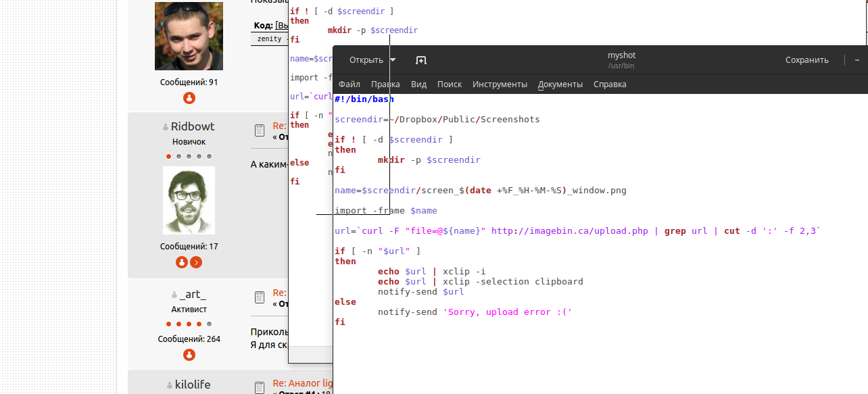Click the screendir Dropbox path line in the editor
This screenshot has height=394, width=868.
point(437,120)
